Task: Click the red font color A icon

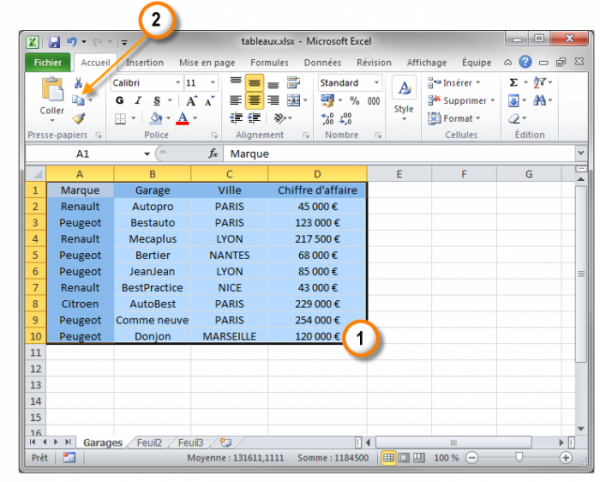Action: point(183,118)
